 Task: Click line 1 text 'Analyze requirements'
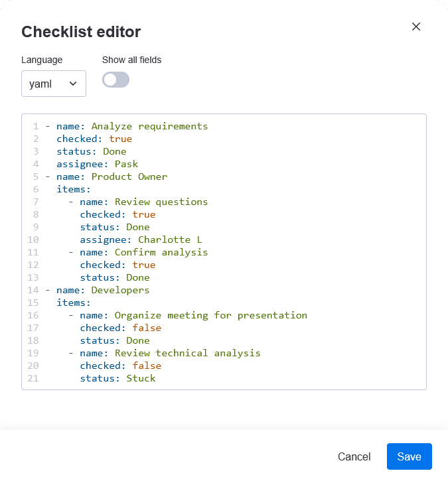(x=149, y=126)
